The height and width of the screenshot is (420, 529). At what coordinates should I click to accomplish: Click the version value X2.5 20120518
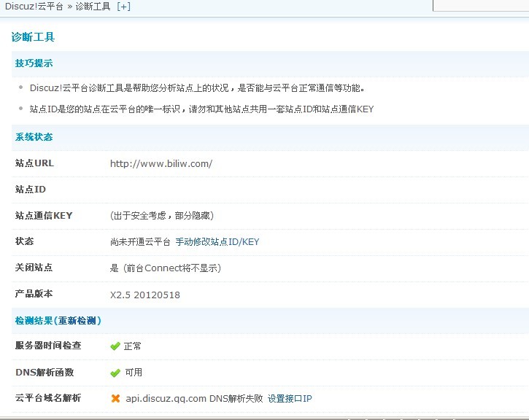[x=145, y=295]
